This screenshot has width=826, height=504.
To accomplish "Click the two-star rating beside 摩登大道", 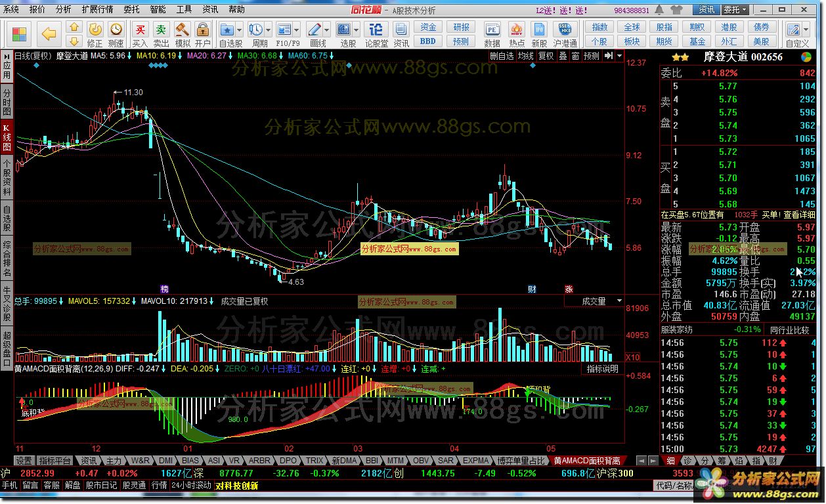I will pos(680,57).
